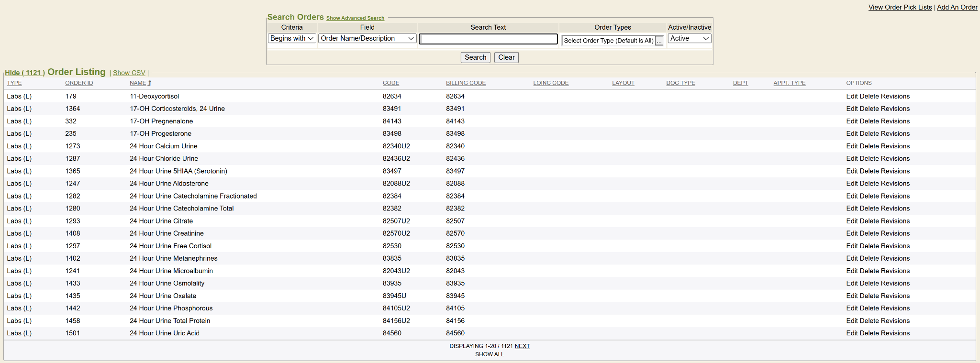Sort by LOINC CODE column header
Image resolution: width=980 pixels, height=363 pixels.
point(551,83)
